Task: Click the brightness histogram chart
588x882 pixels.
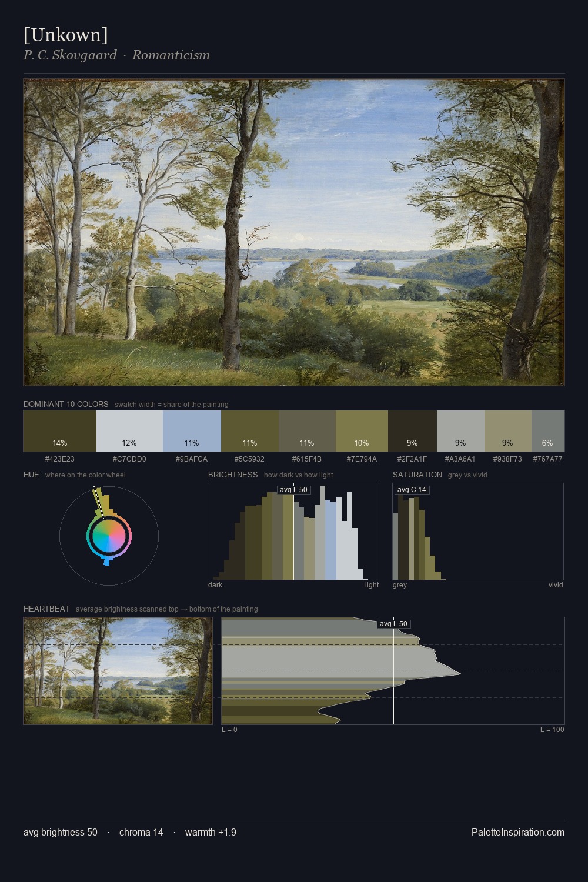Action: click(x=293, y=532)
